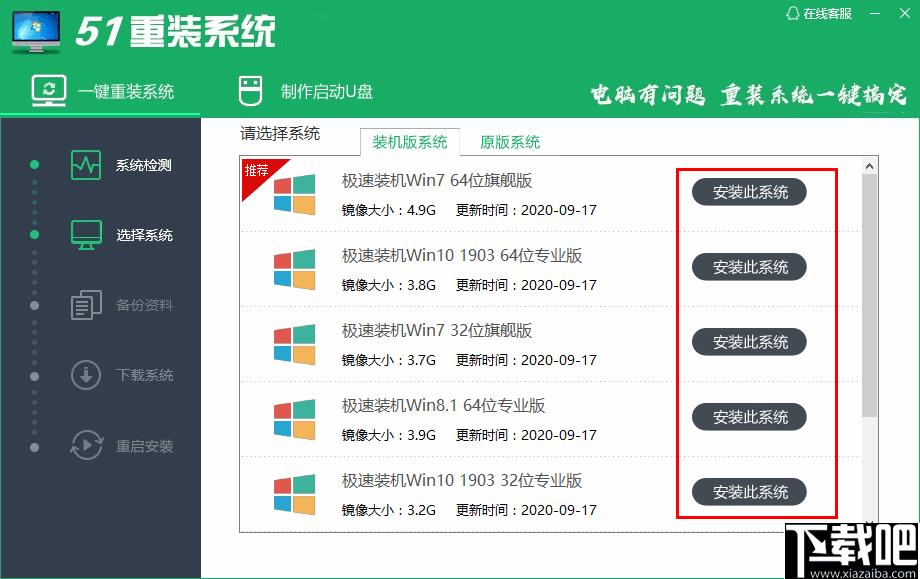The image size is (920, 579).
Task: Click Windows logo of Win10 1903 32位专业版
Action: [x=295, y=495]
